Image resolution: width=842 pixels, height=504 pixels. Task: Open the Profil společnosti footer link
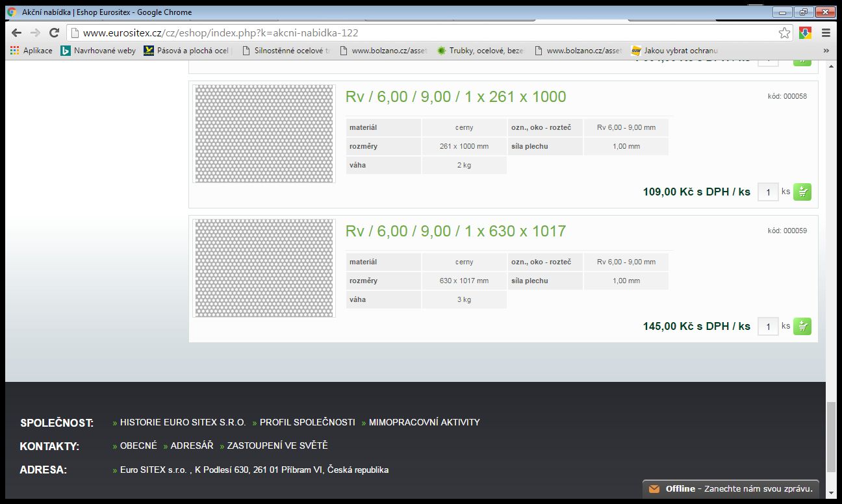pos(307,422)
